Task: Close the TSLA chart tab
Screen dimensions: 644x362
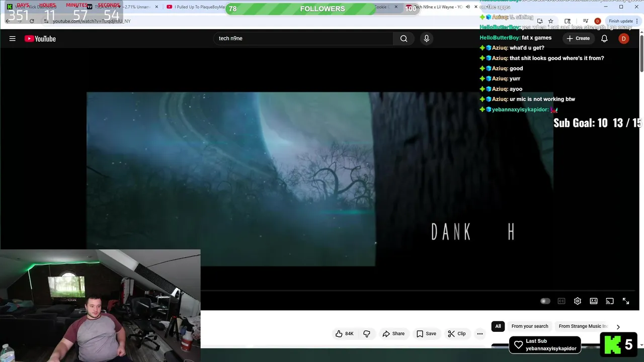Action: 156,7
